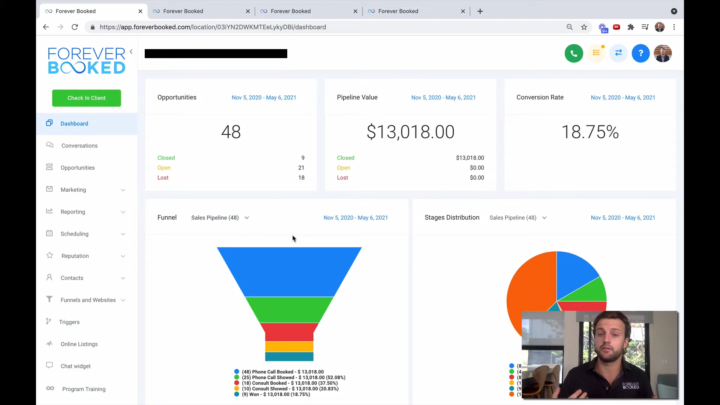
Task: Open the Chat widget sidebar item
Action: [x=75, y=366]
